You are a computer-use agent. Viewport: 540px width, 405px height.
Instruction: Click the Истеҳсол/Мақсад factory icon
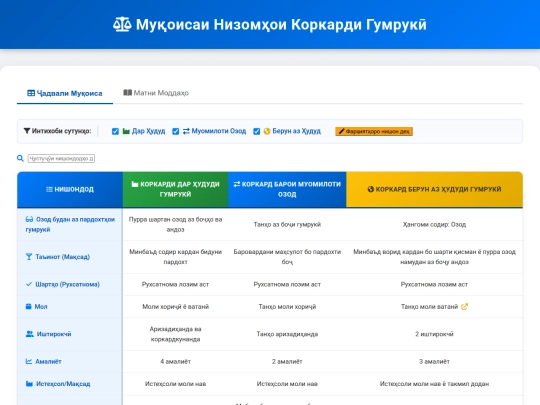coord(29,384)
